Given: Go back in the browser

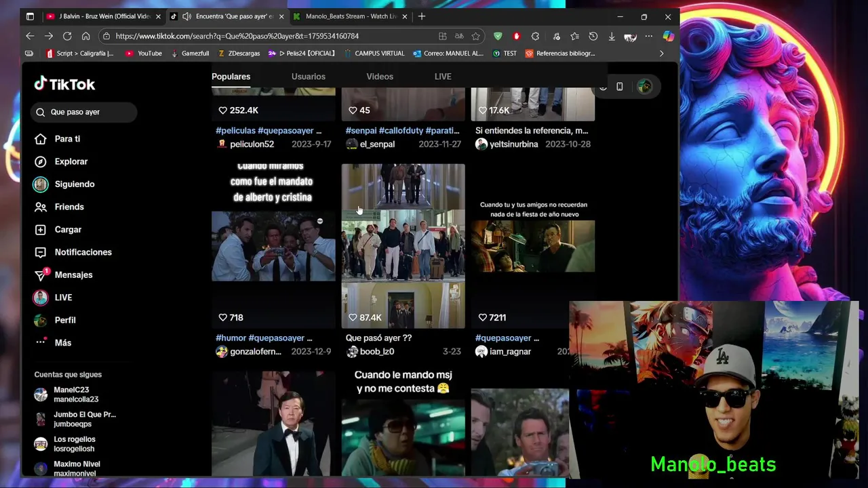Looking at the screenshot, I should [30, 36].
